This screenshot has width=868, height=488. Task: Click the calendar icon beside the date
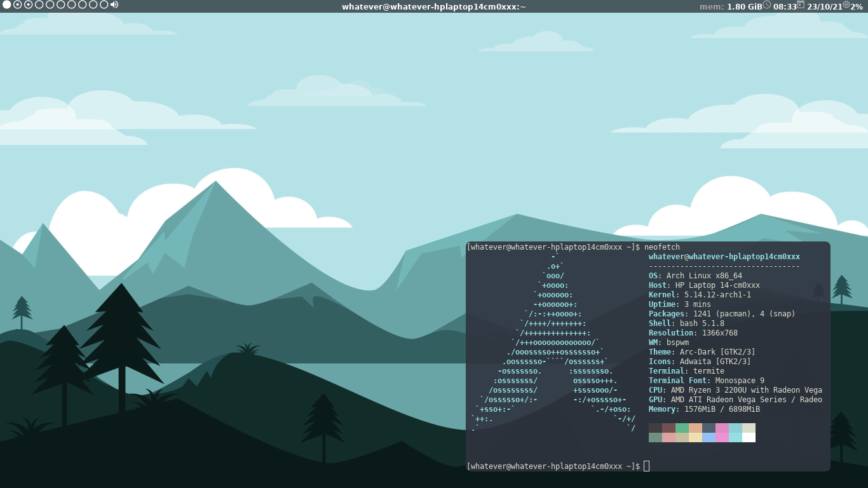click(x=801, y=4)
